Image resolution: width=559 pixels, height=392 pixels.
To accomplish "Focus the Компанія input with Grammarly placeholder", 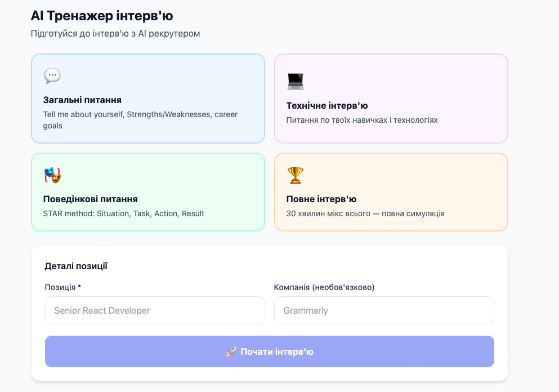I will click(x=384, y=310).
